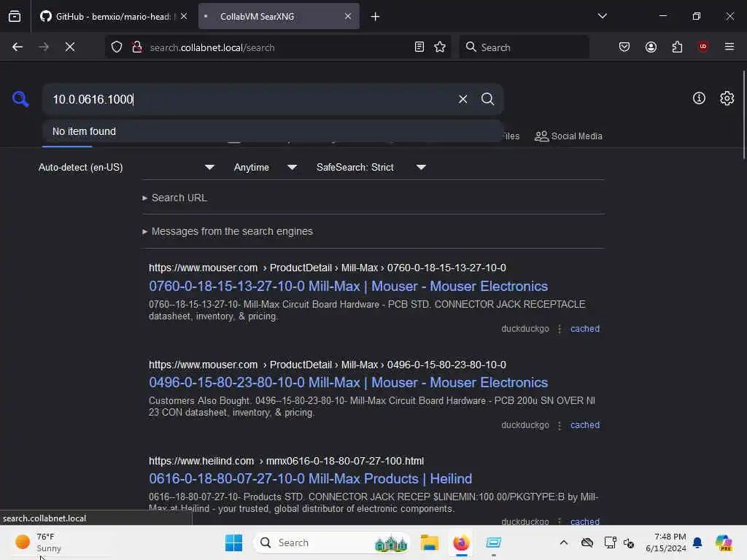The width and height of the screenshot is (747, 560).
Task: Open language dropdown Auto-detect (en-US)
Action: point(126,167)
